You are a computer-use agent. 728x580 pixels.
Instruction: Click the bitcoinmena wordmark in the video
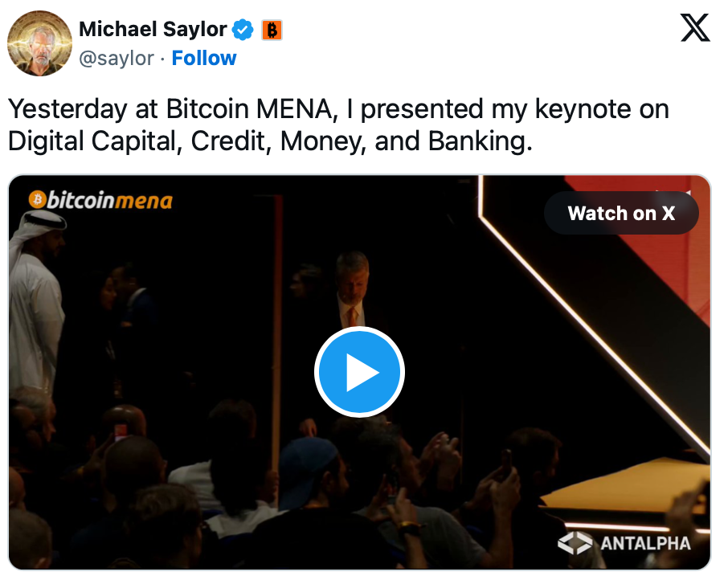click(x=108, y=200)
